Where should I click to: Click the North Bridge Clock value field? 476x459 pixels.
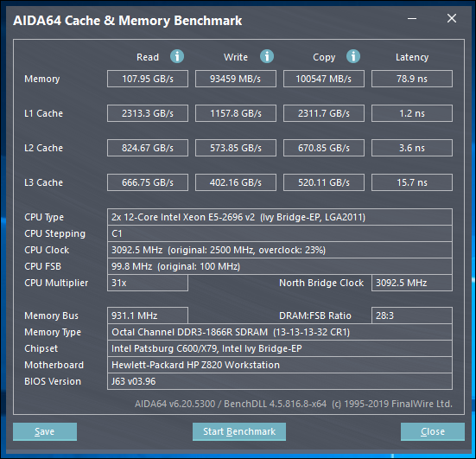pyautogui.click(x=412, y=283)
